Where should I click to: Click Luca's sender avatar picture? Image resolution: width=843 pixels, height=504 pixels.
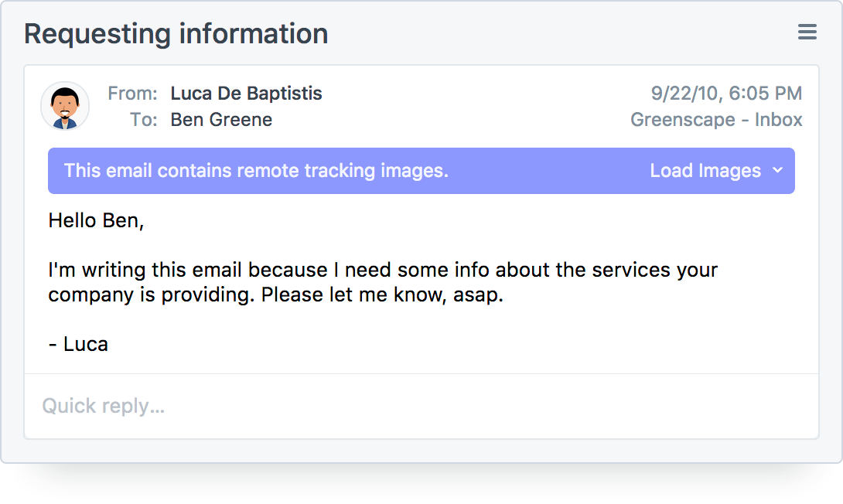(65, 106)
